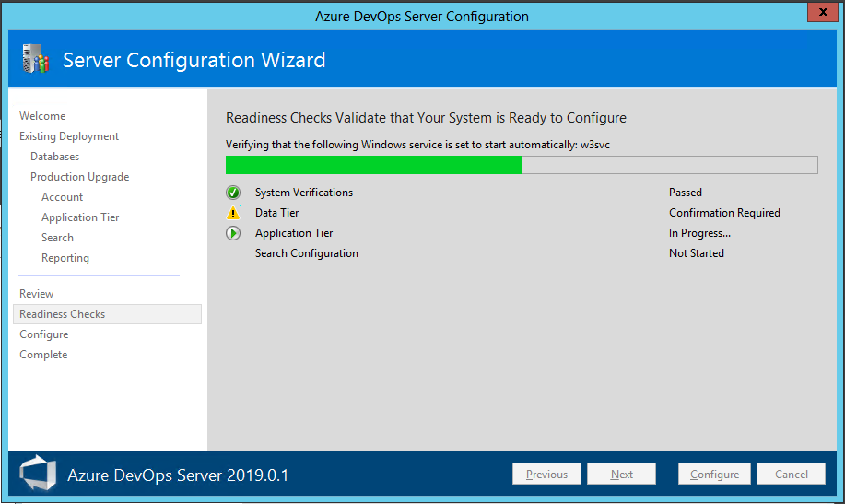Click the yellow Data Tier warning icon
845x504 pixels.
point(233,213)
